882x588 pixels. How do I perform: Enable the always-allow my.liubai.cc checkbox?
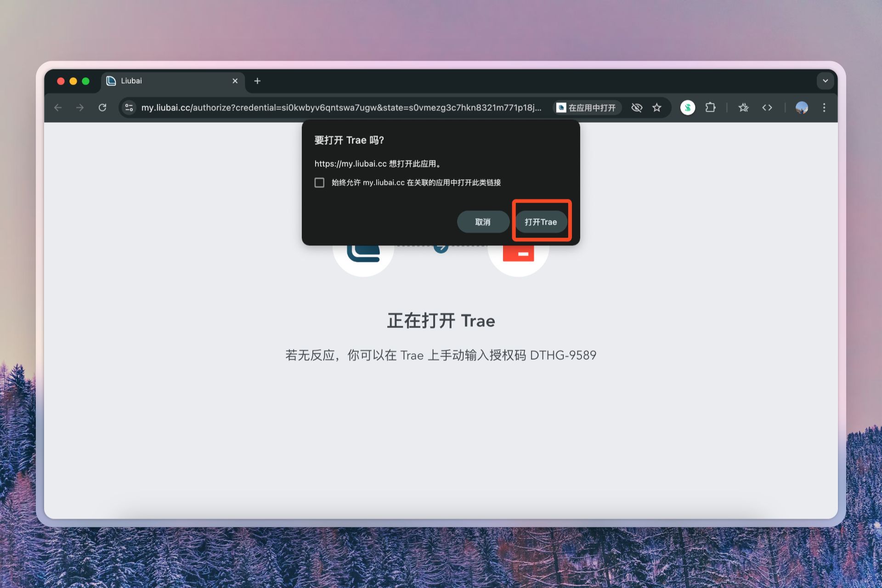tap(319, 182)
